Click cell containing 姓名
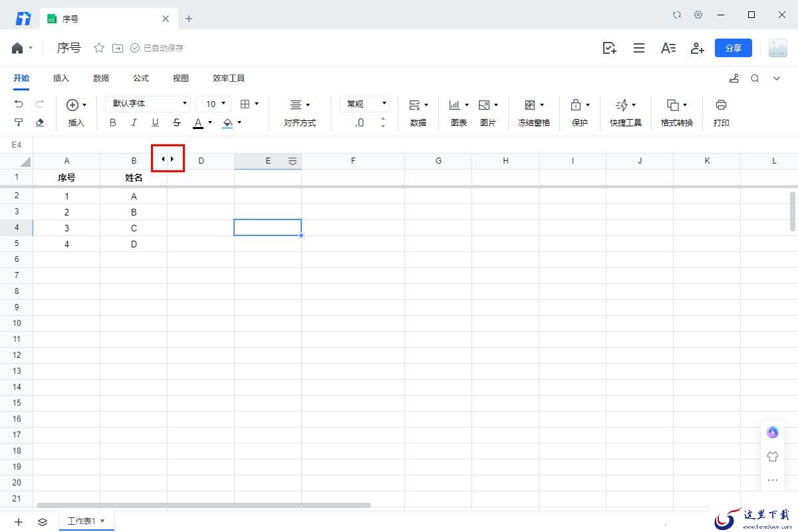This screenshot has height=532, width=798. pyautogui.click(x=134, y=178)
